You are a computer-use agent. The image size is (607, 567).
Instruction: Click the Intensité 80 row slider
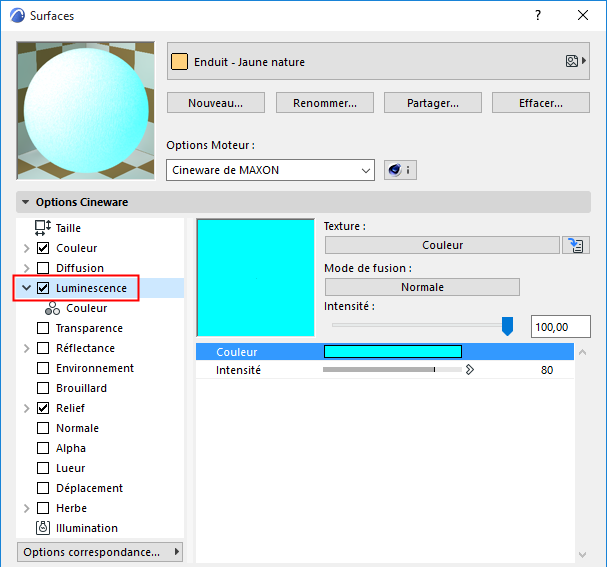coord(392,370)
